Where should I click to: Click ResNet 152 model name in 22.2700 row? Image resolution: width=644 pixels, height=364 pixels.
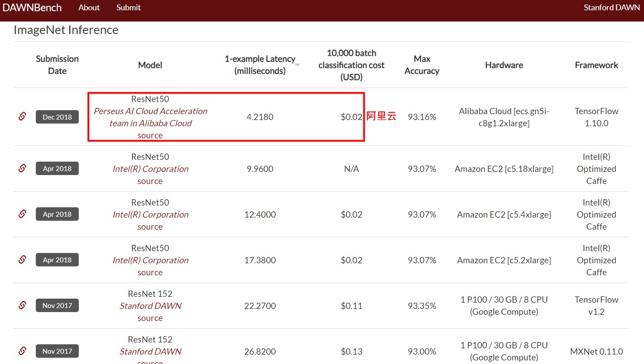[150, 294]
